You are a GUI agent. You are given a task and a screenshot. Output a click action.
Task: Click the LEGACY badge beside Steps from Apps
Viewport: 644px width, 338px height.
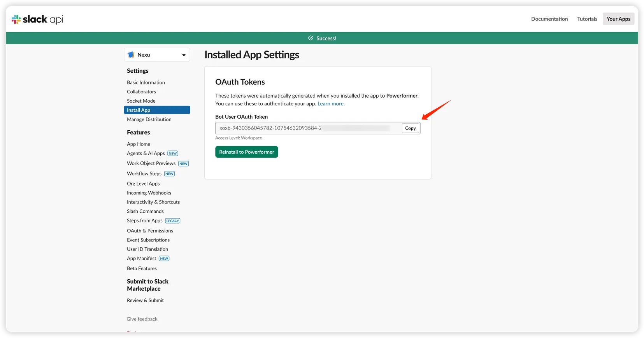[x=173, y=221]
